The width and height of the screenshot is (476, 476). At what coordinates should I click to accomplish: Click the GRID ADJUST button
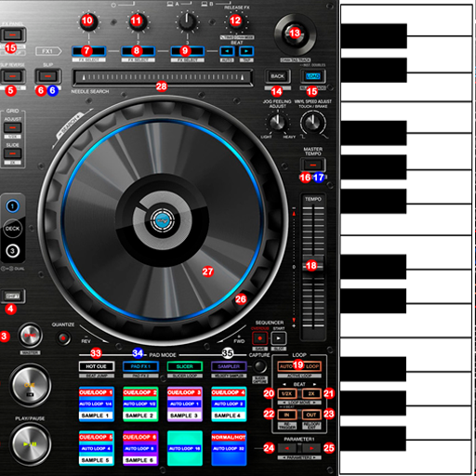pyautogui.click(x=12, y=127)
